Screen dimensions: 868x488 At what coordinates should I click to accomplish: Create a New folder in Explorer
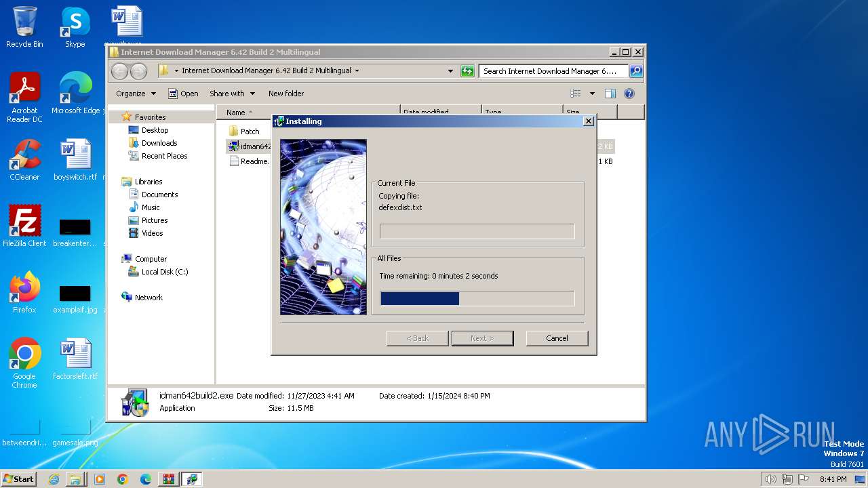coord(286,94)
